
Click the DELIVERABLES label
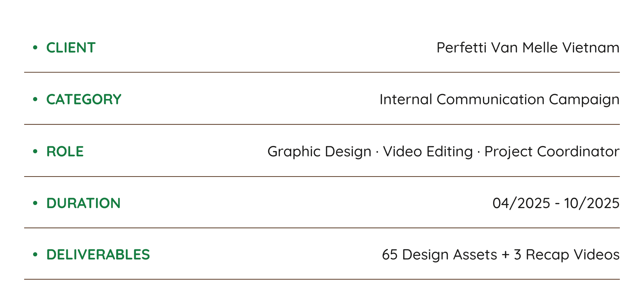98,255
